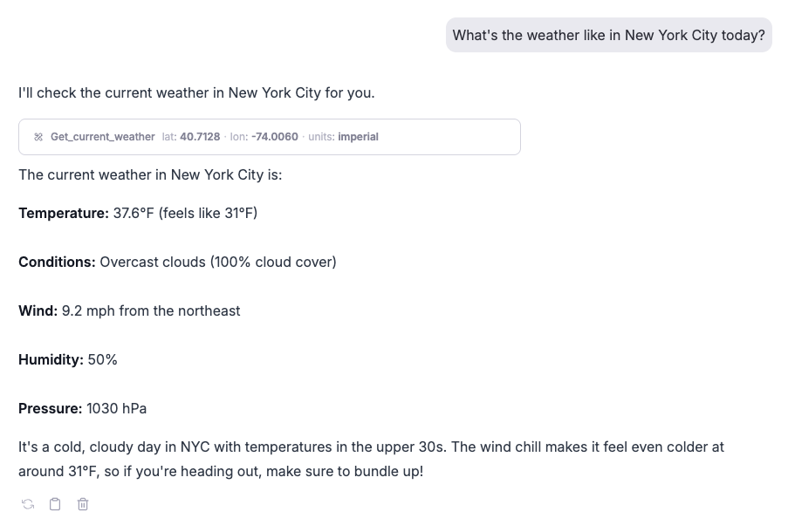Regenerate the weather response
Screen dimensions: 788x532
click(28, 504)
